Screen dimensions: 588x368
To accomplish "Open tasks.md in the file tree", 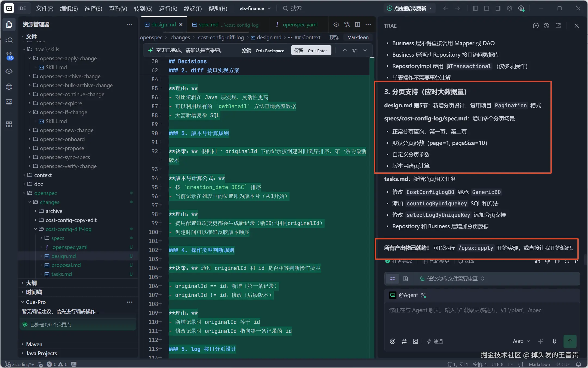I will pyautogui.click(x=61, y=274).
